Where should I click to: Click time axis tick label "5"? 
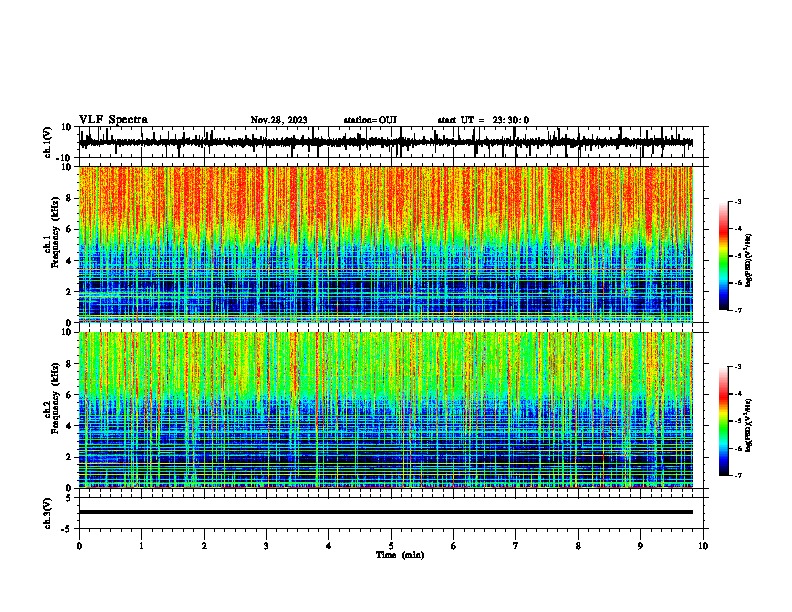coord(391,546)
